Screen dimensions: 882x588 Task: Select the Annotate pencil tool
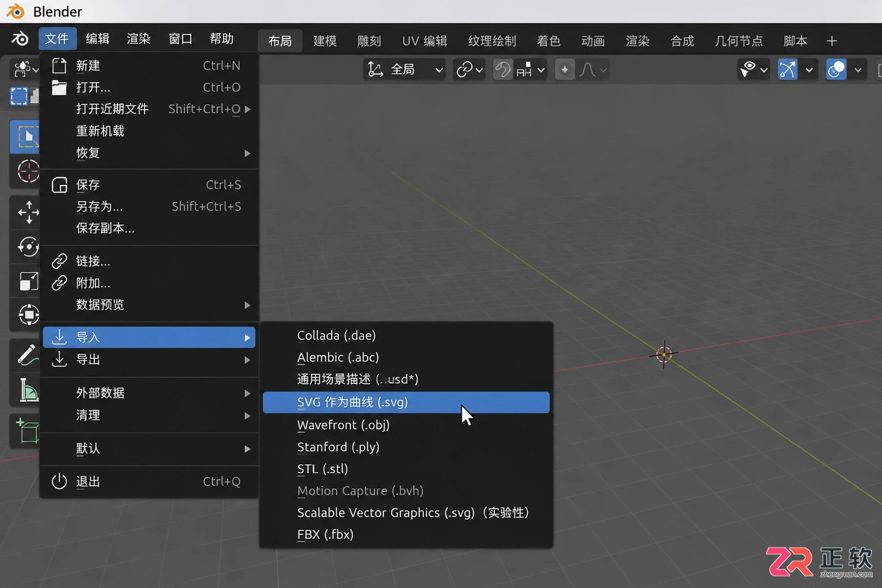point(28,355)
